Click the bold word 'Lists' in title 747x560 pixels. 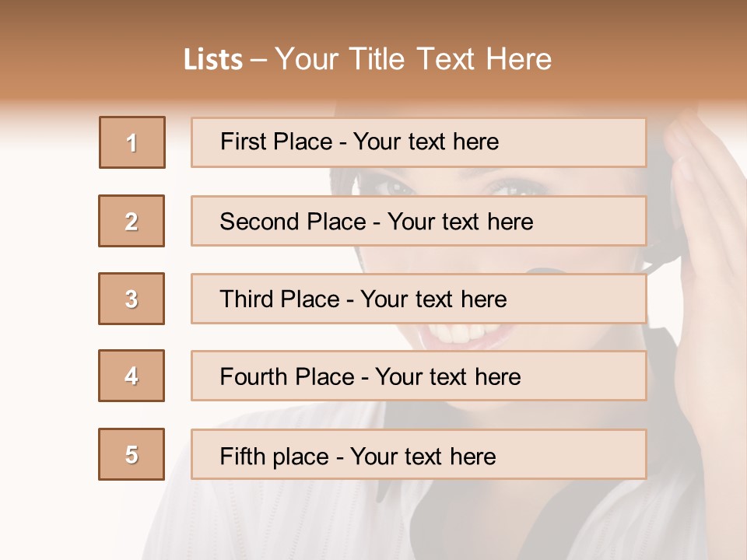click(213, 60)
